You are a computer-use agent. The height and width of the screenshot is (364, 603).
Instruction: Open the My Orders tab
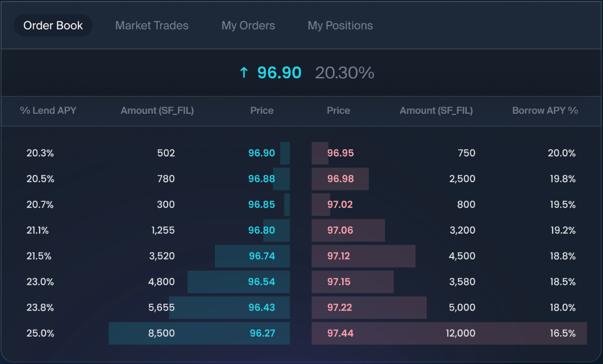pos(248,25)
